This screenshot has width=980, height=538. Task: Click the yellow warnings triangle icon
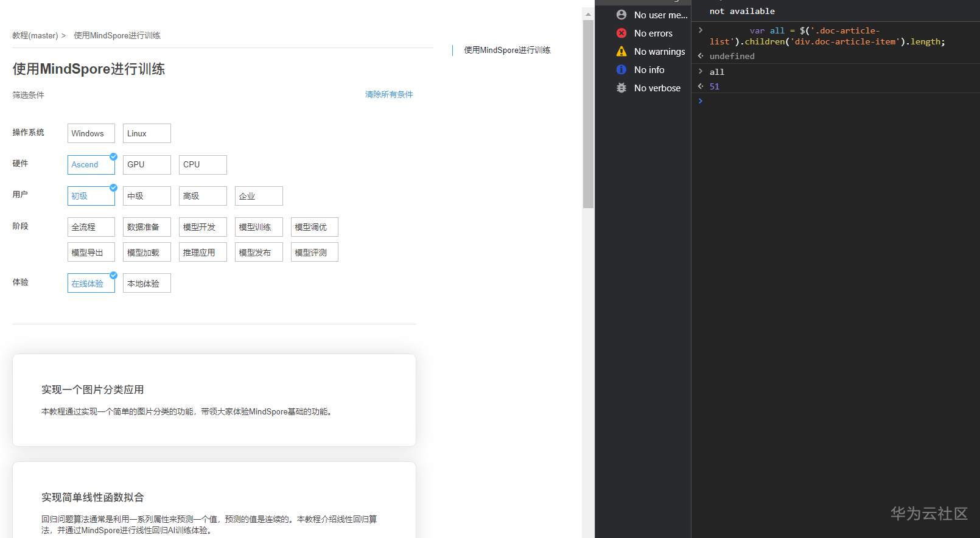[621, 51]
